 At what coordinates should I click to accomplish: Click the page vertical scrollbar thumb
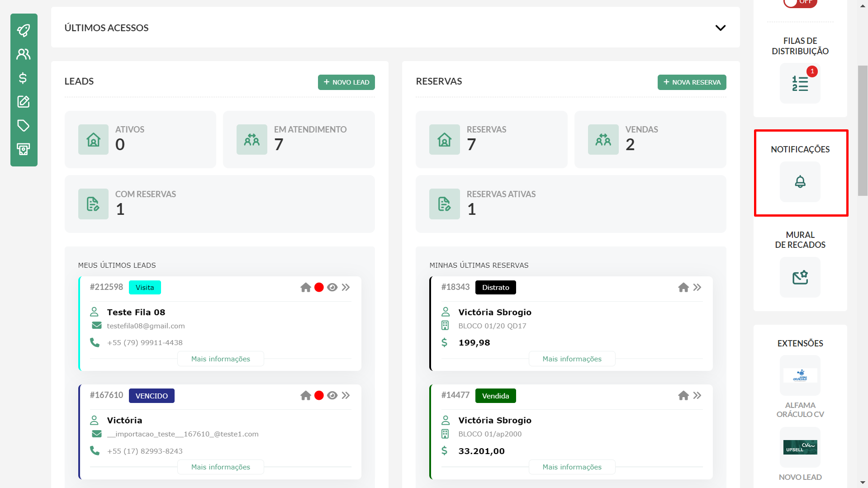863,131
